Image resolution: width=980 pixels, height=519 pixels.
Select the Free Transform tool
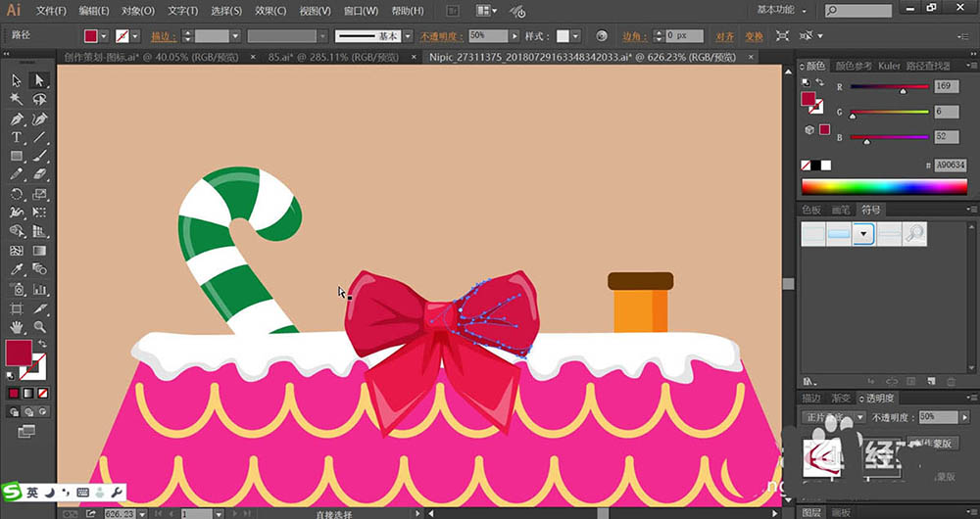click(39, 212)
